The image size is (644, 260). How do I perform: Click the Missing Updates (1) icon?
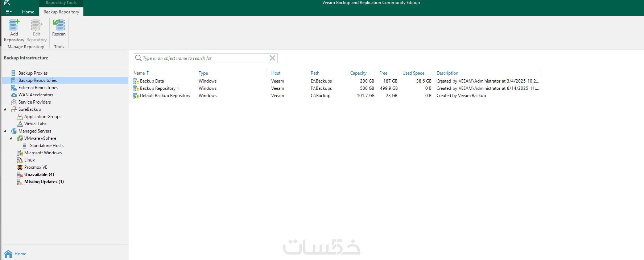point(20,182)
